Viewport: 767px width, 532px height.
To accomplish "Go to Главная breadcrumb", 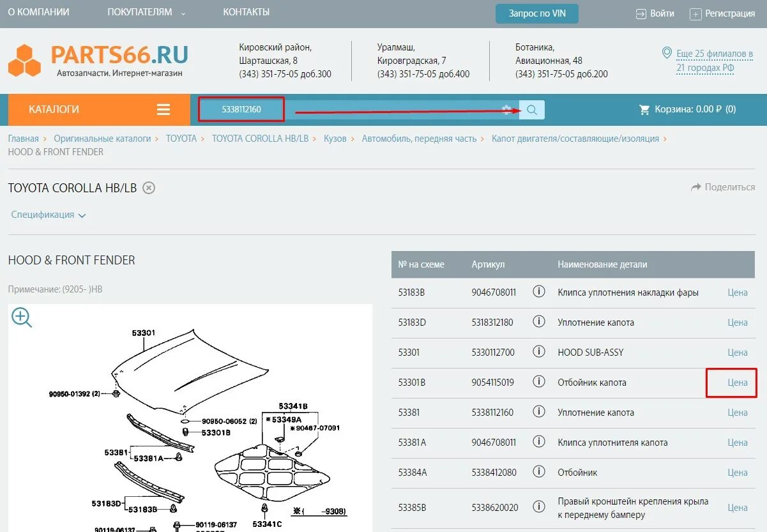I will [23, 139].
